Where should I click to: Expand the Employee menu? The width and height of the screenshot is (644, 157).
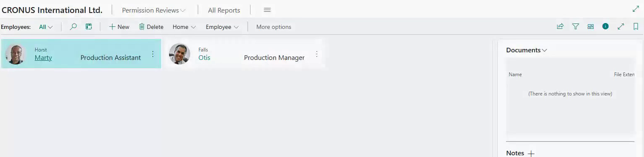coord(222,27)
